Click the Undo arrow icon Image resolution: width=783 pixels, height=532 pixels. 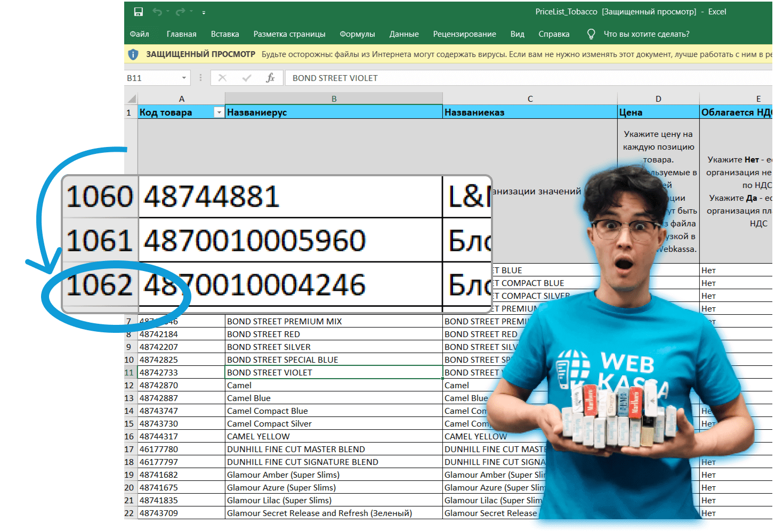click(x=157, y=12)
